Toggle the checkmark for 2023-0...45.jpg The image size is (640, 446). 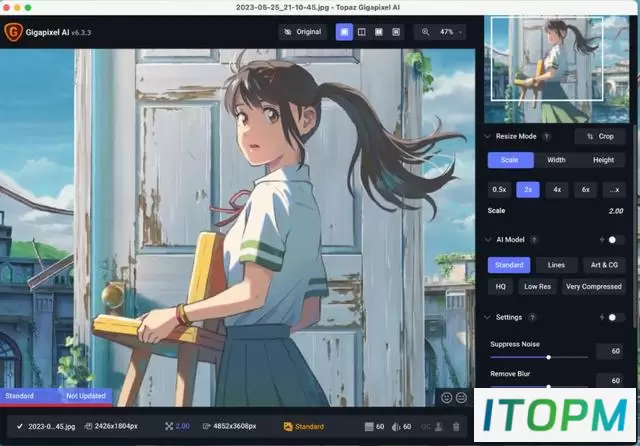tap(20, 427)
